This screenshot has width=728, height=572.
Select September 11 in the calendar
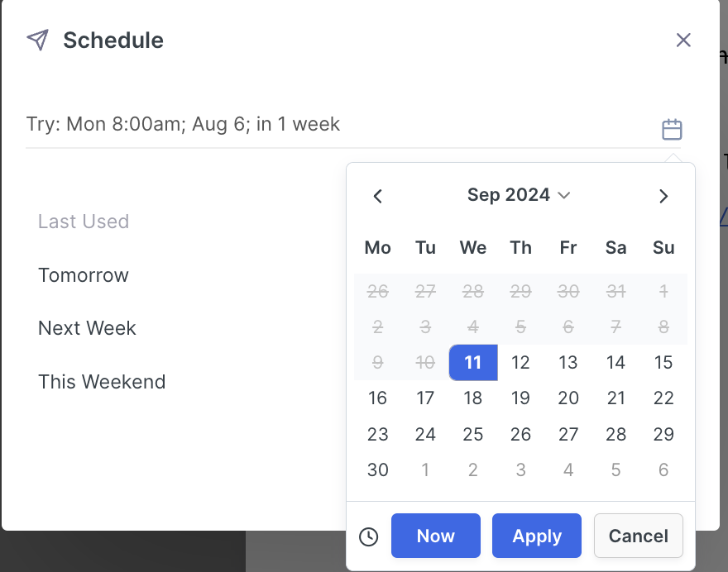point(473,363)
